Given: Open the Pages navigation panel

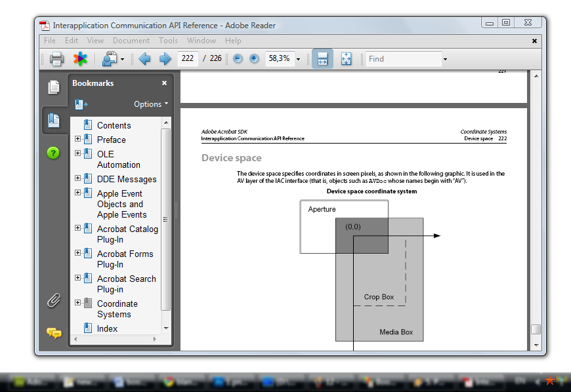Looking at the screenshot, I should tap(54, 87).
